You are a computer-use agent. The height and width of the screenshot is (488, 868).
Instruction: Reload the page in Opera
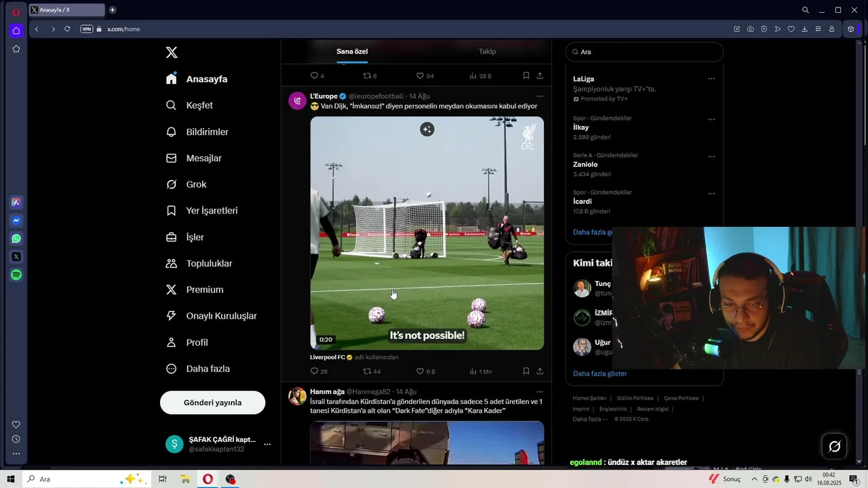(67, 29)
